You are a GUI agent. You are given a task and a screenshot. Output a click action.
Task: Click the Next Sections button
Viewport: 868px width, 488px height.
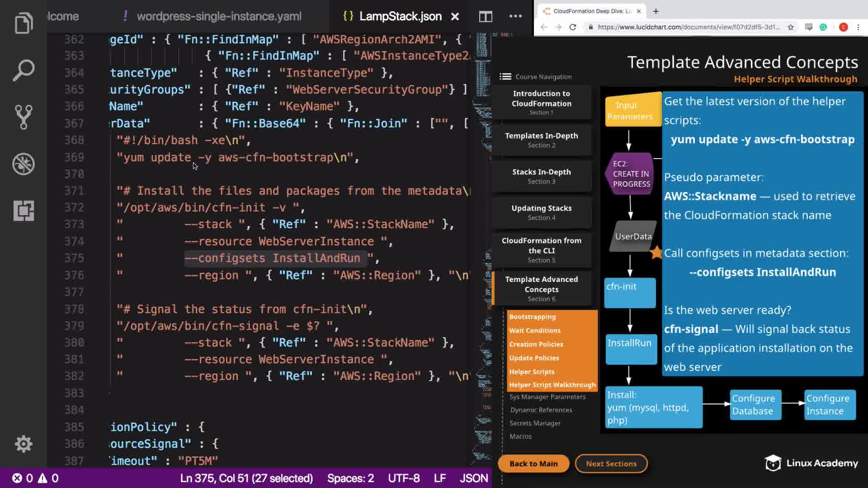[611, 464]
